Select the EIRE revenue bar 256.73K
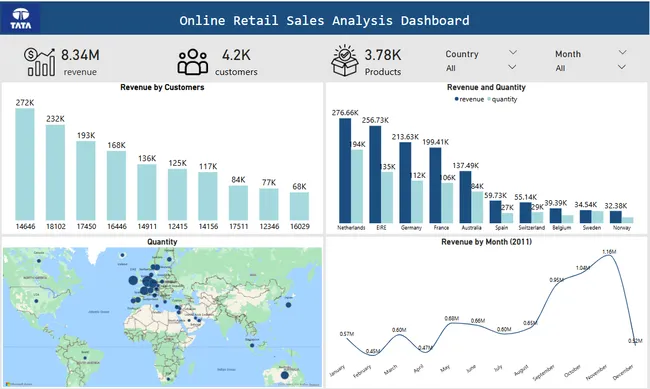650x389 pixels. coord(375,175)
